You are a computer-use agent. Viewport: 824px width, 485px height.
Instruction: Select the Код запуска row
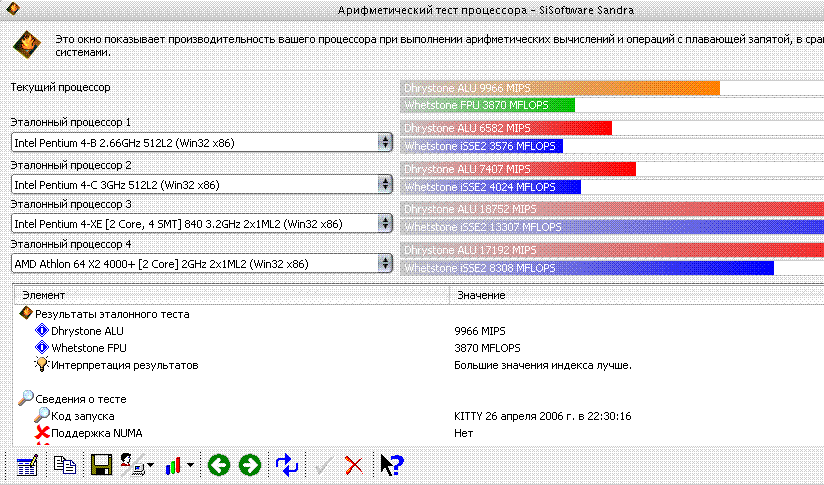click(x=419, y=416)
